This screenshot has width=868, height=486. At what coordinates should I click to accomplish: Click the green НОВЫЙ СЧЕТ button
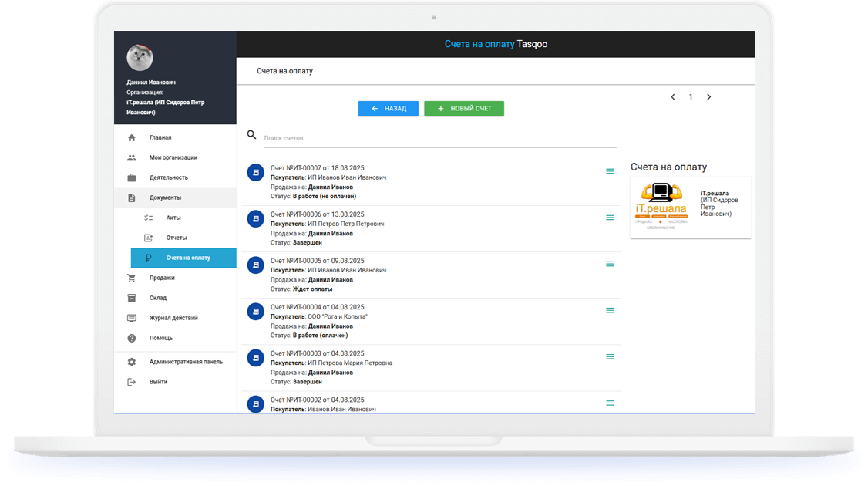tap(464, 109)
